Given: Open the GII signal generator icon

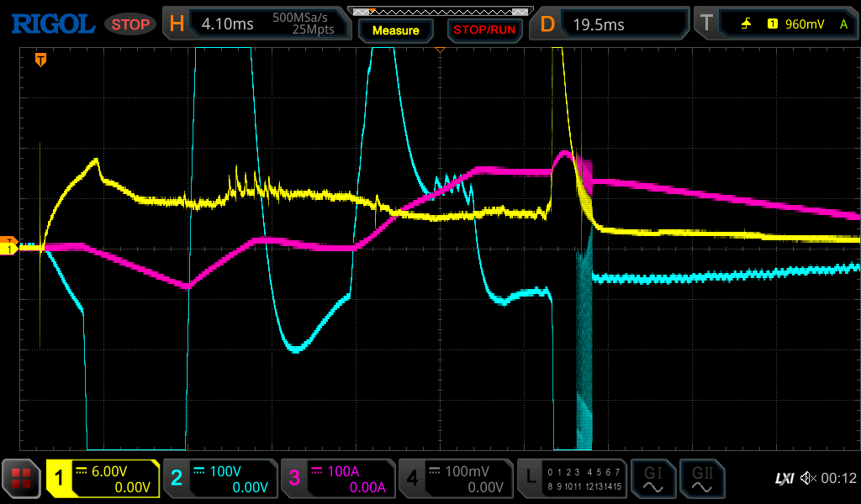Looking at the screenshot, I should 701,479.
